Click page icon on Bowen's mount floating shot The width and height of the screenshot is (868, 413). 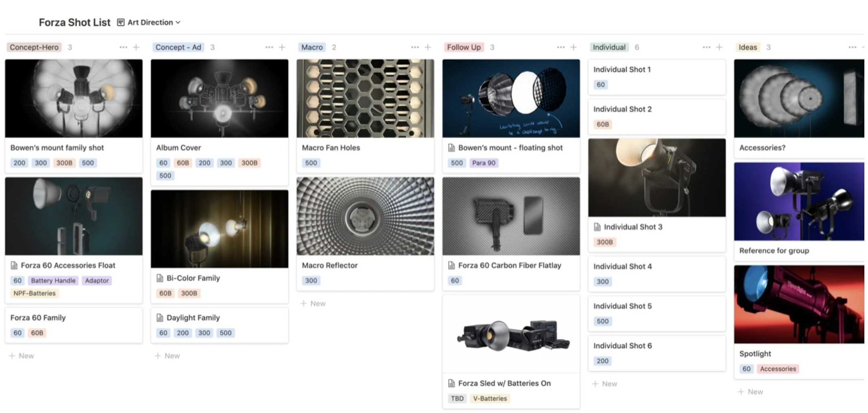coord(451,148)
